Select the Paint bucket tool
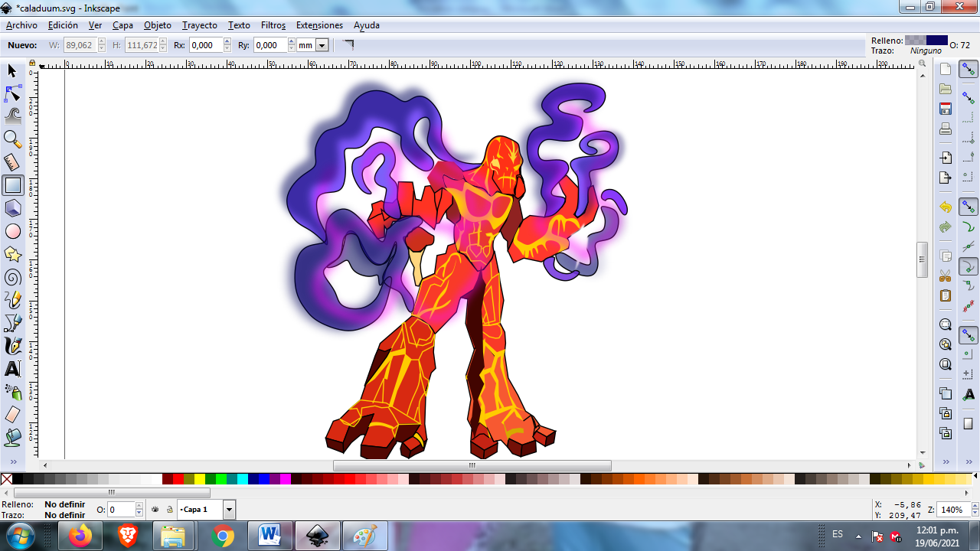Image resolution: width=980 pixels, height=551 pixels. click(12, 438)
